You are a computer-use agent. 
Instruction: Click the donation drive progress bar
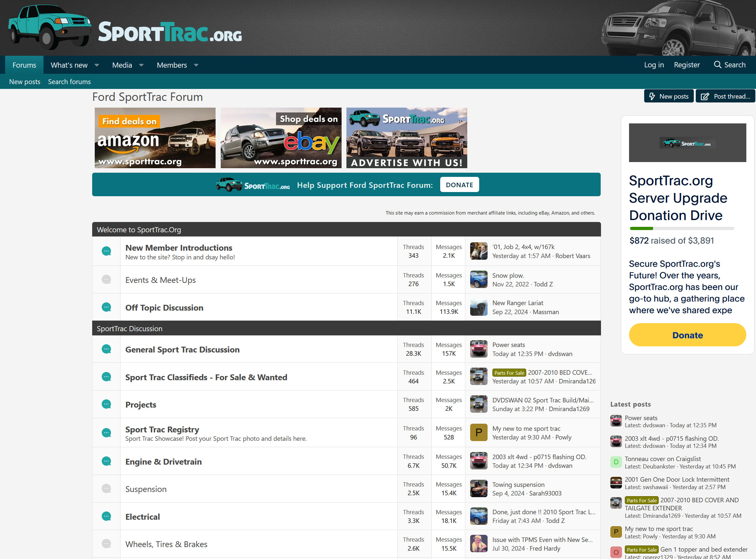tap(682, 229)
